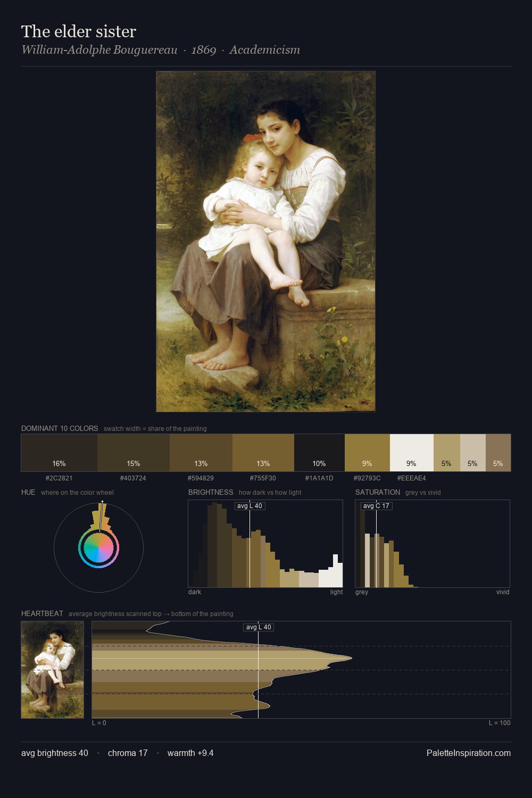The width and height of the screenshot is (532, 798).
Task: Click the 'chroma 17' footer stat
Action: (x=128, y=753)
